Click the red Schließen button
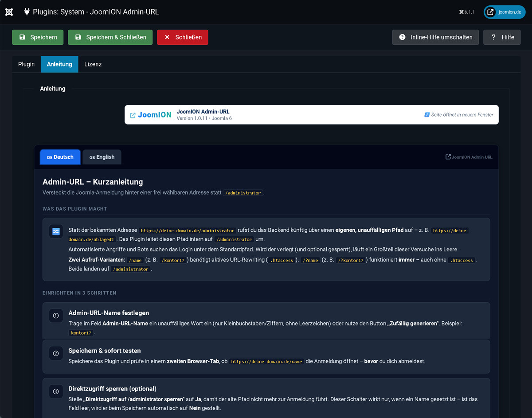Image resolution: width=532 pixels, height=418 pixels. click(x=183, y=37)
